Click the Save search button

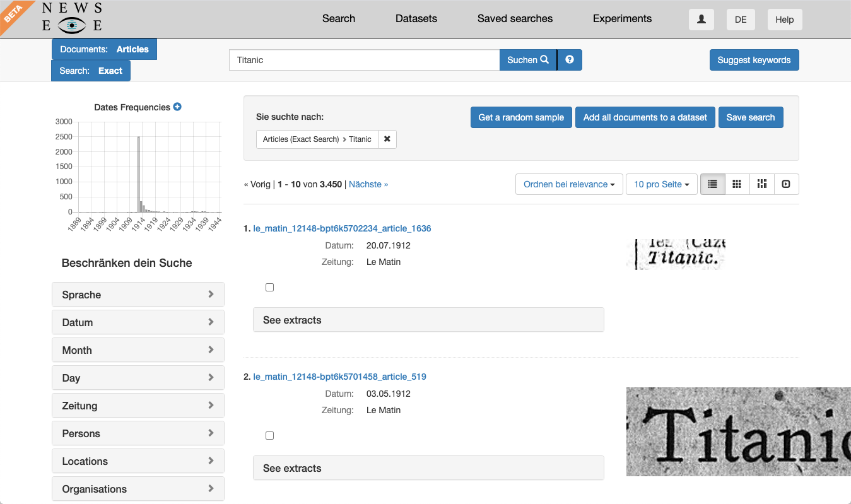point(751,117)
